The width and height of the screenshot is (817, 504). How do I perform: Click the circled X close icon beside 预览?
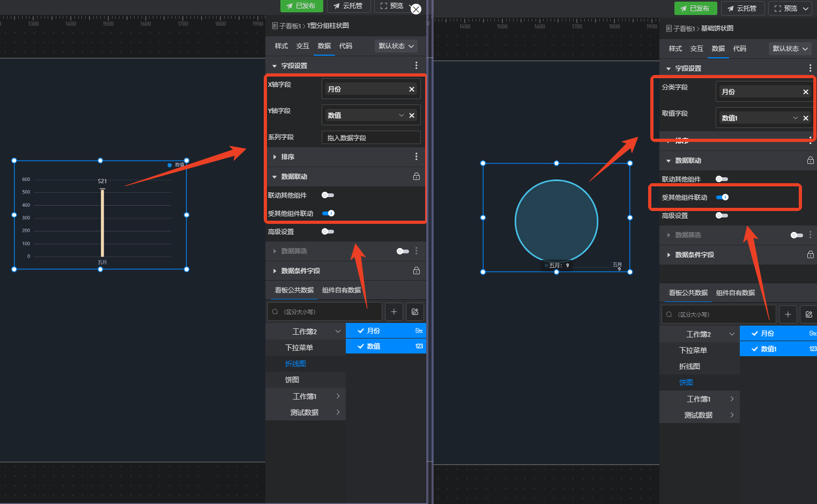416,9
